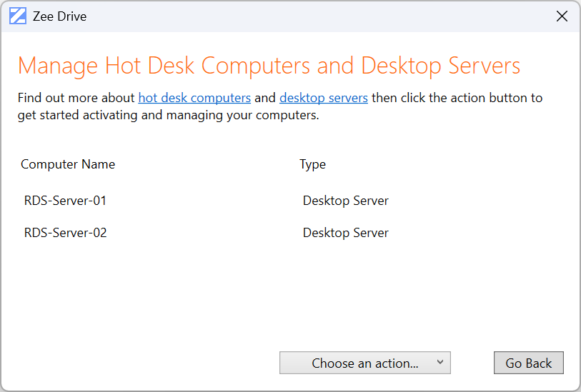The image size is (581, 392).
Task: Click Desktop Servers in the orange heading
Action: click(441, 66)
